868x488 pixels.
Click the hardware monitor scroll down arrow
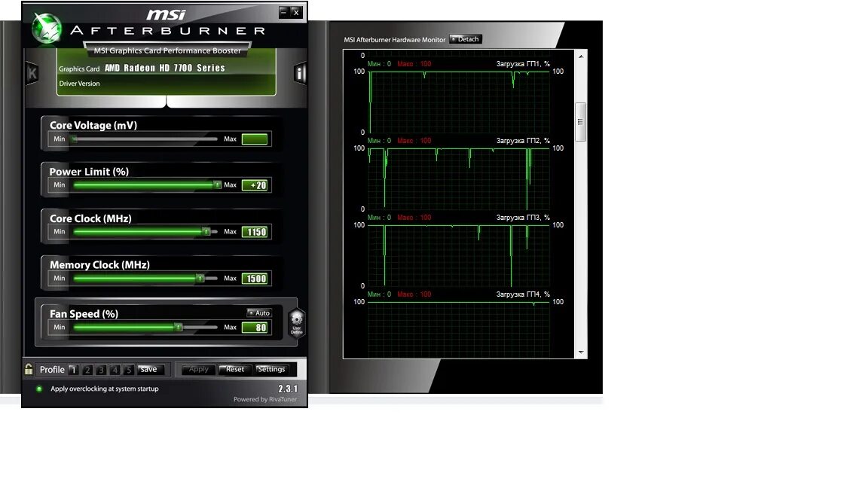click(581, 352)
